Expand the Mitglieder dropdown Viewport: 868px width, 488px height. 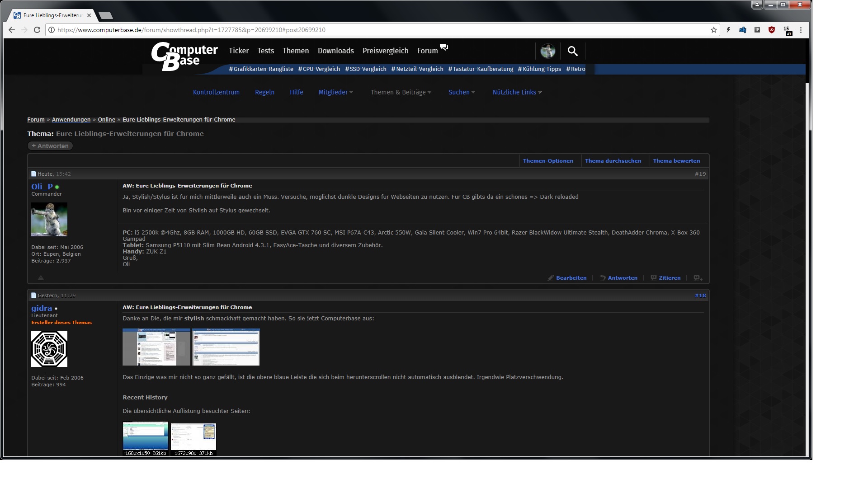pyautogui.click(x=335, y=92)
